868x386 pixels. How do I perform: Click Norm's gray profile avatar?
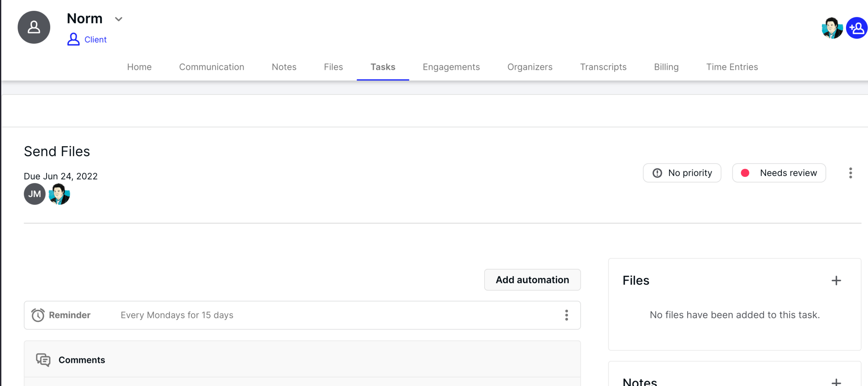[x=34, y=27]
